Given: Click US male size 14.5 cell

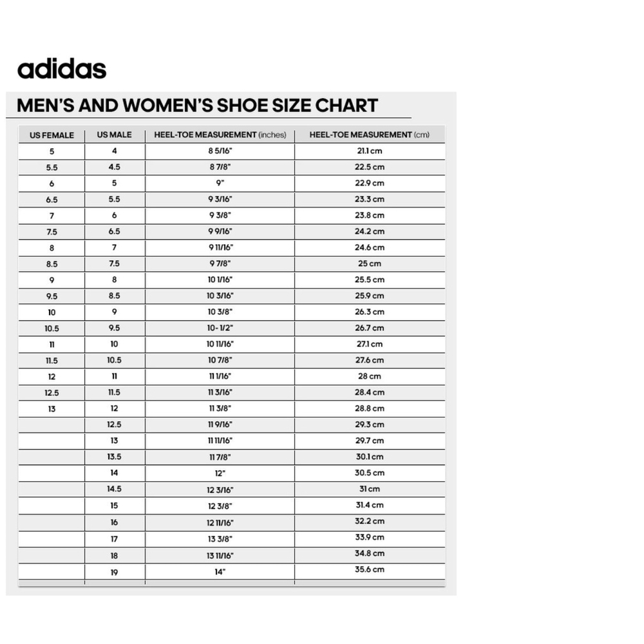Looking at the screenshot, I should tap(115, 489).
